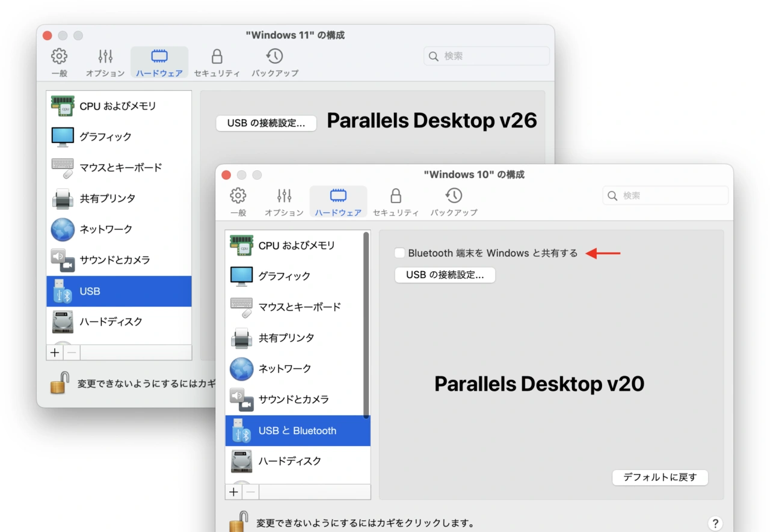Click the unlocked padlock in the Windows 11 window
Screen dimensions: 770x532
[x=58, y=382]
